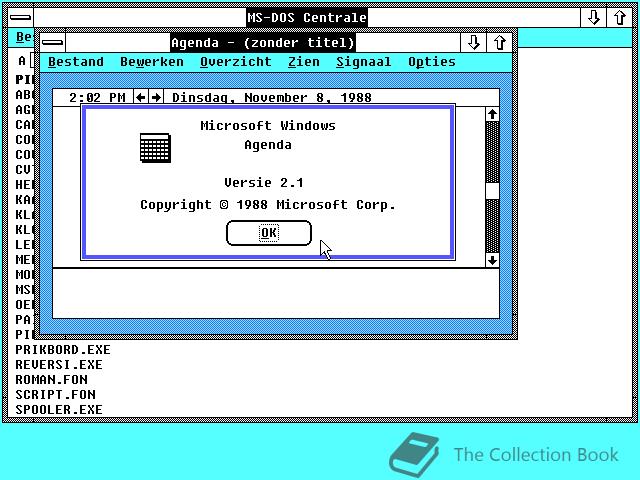The height and width of the screenshot is (480, 640).
Task: Select REVERSI.EXE in MS-DOS Centrale
Action: pos(59,364)
